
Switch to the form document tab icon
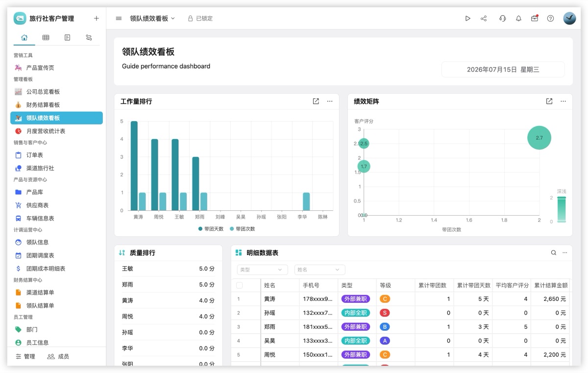pos(67,37)
